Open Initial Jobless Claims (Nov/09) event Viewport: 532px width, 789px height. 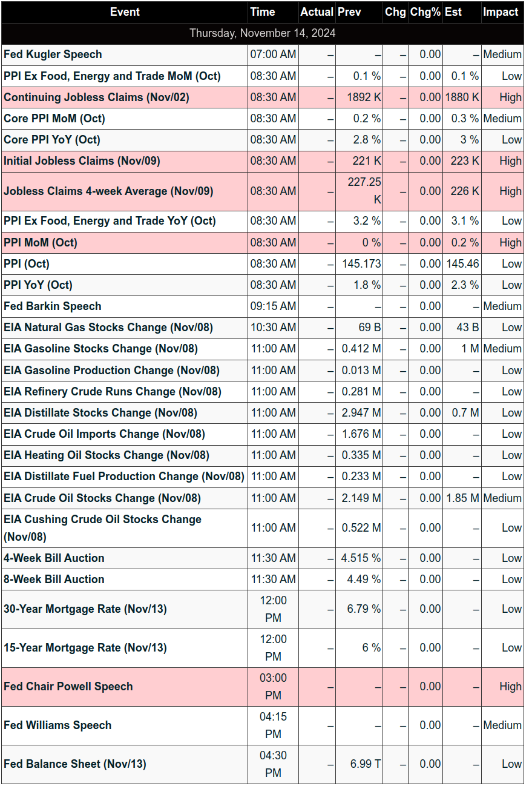[x=82, y=161]
